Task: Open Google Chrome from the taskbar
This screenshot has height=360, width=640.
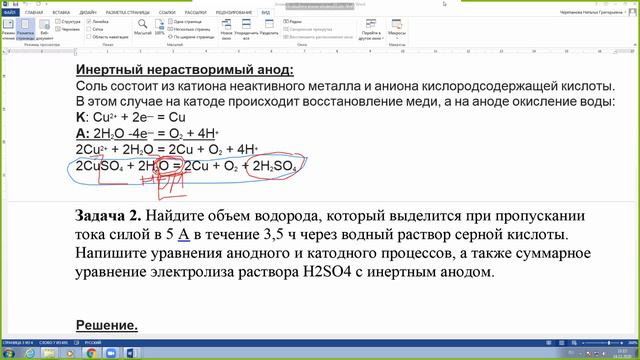Action: pyautogui.click(x=91, y=353)
